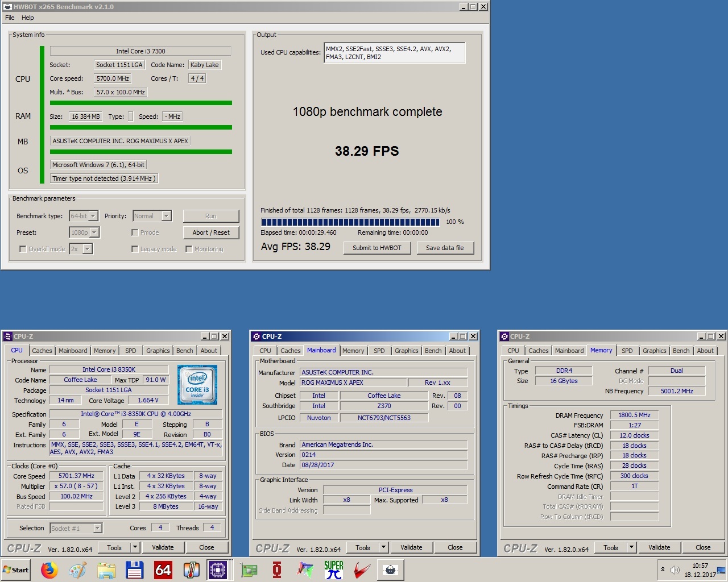Open the Selection Socket #1 dropdown
This screenshot has height=582, width=728.
click(76, 529)
